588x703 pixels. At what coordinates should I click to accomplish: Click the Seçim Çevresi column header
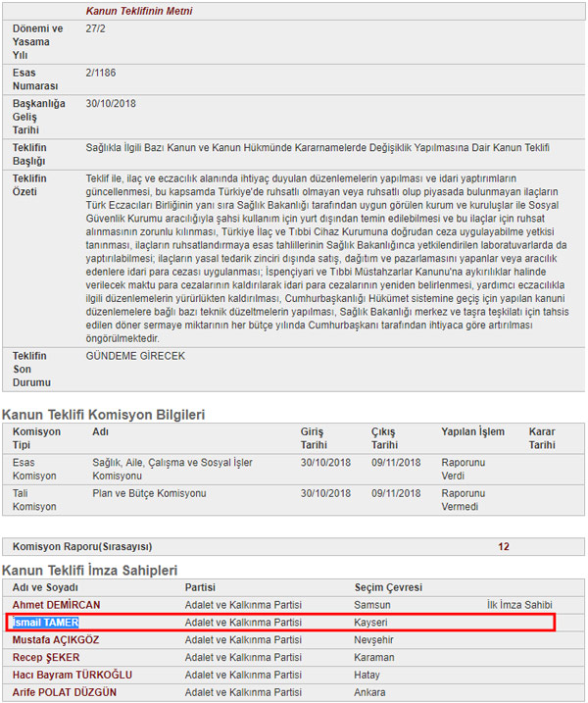pyautogui.click(x=388, y=587)
